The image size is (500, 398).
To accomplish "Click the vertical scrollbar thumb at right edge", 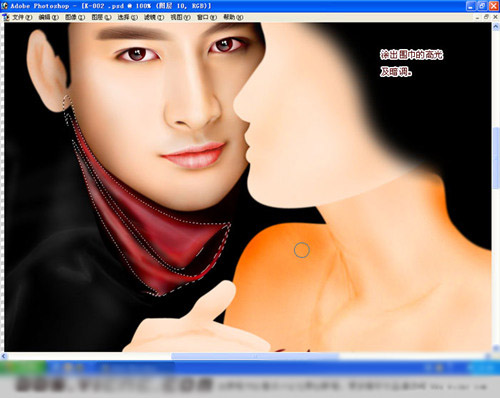I will 496,157.
